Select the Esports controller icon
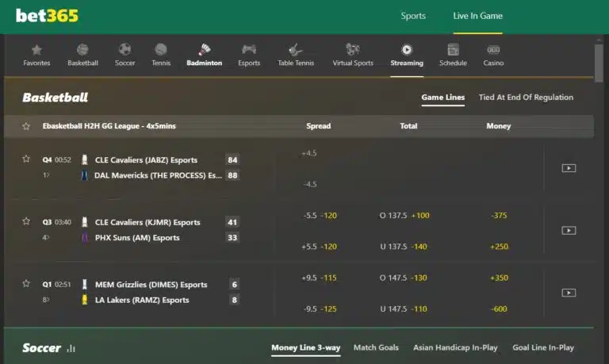The image size is (609, 364). [x=249, y=50]
